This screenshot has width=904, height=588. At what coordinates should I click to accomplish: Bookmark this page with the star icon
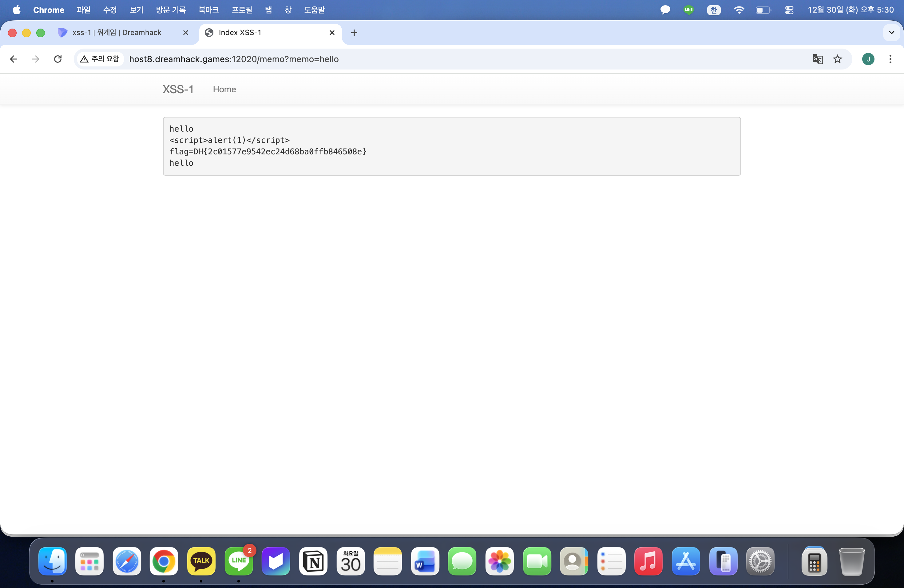(x=837, y=59)
